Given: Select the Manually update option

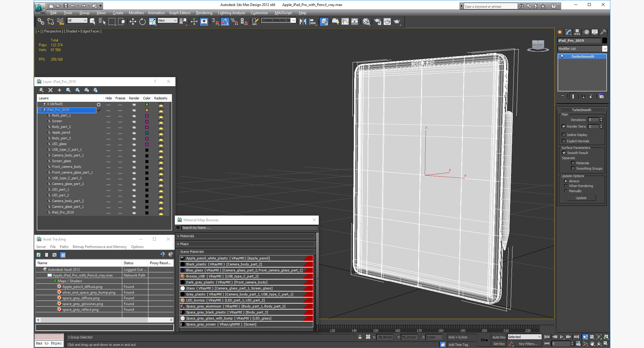Looking at the screenshot, I should [x=566, y=191].
